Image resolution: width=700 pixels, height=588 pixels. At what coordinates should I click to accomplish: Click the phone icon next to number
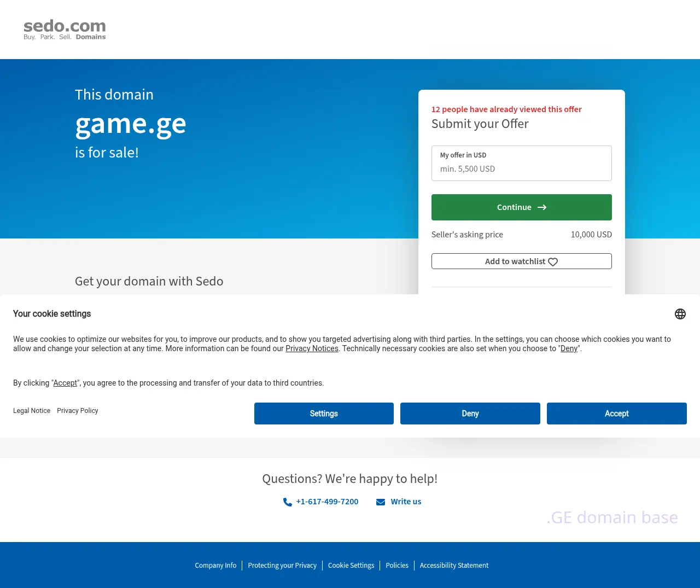(287, 502)
